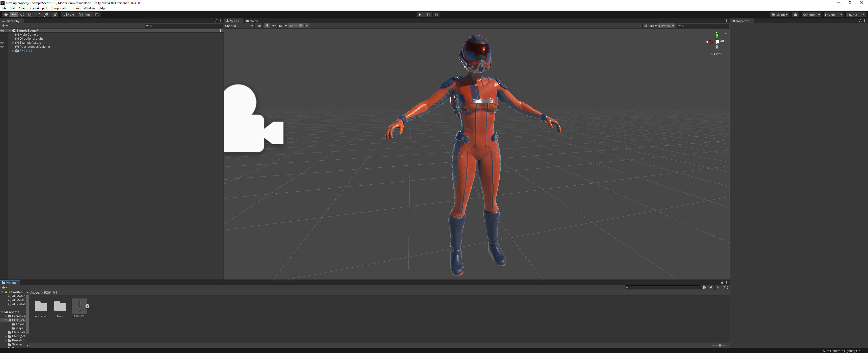Switch to the Game tab
This screenshot has width=868, height=353.
pyautogui.click(x=252, y=21)
